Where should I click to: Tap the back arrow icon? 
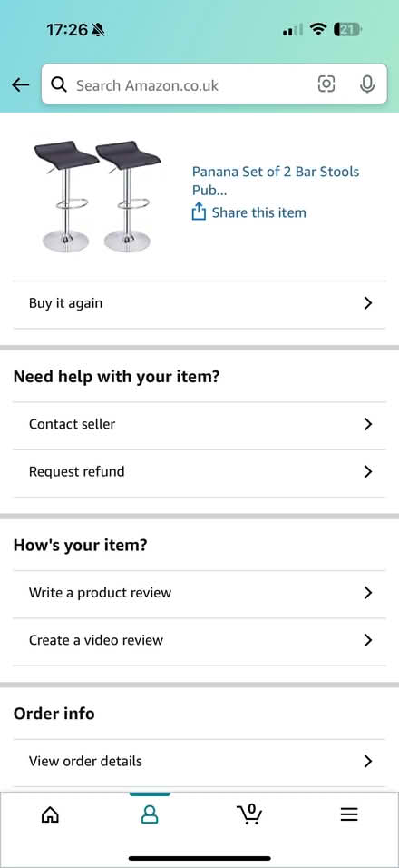pos(21,84)
